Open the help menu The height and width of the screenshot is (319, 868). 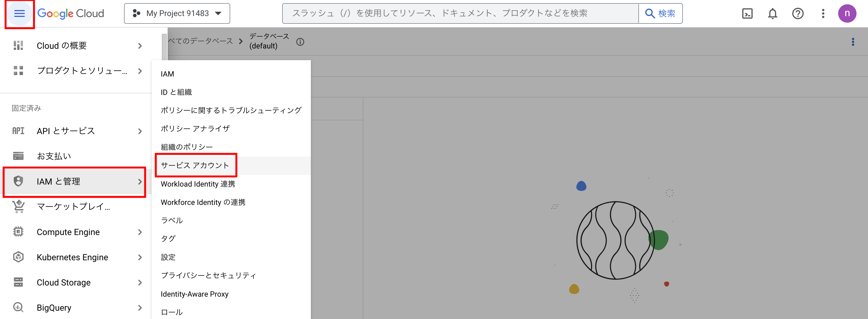(798, 13)
